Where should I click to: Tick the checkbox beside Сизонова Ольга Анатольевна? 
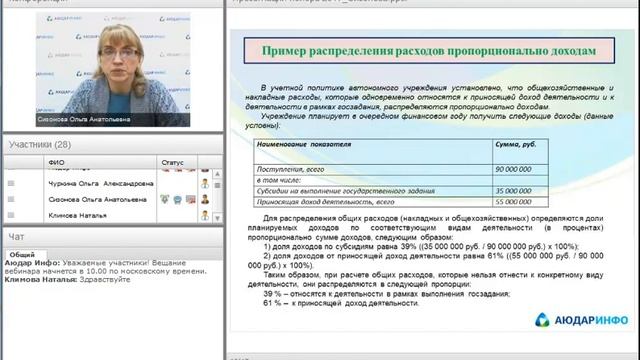coord(11,199)
